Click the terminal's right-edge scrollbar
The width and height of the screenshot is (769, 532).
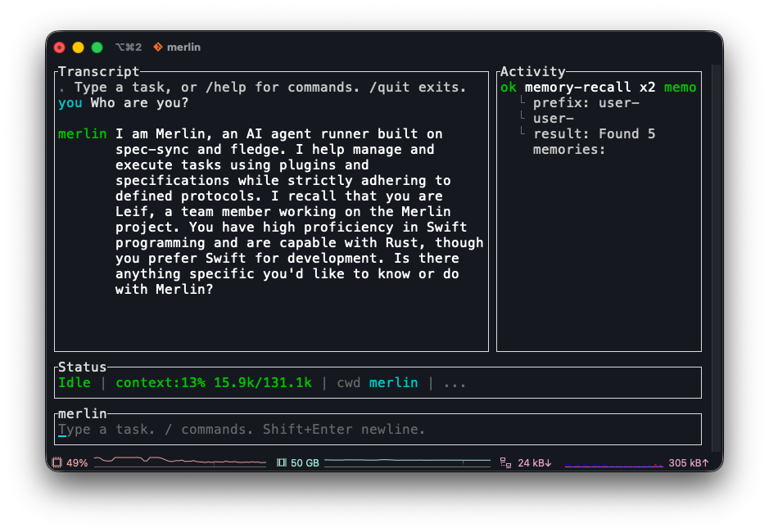tap(717, 258)
